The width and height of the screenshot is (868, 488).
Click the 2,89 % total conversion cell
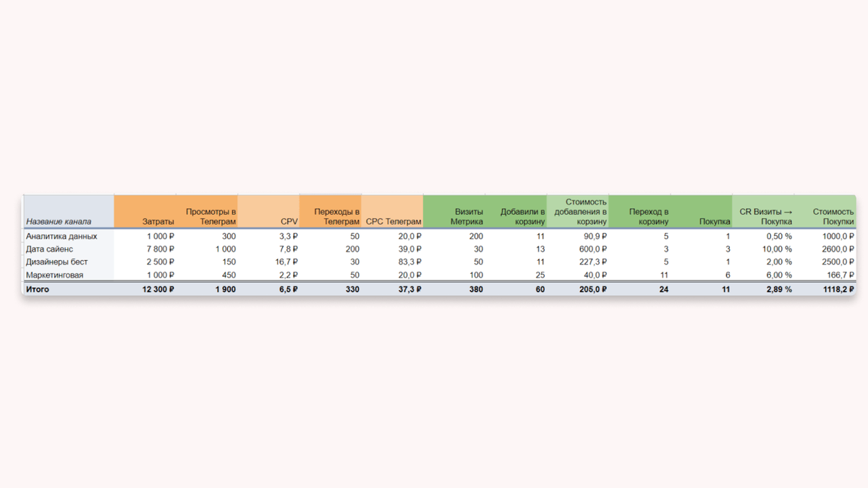coord(763,289)
